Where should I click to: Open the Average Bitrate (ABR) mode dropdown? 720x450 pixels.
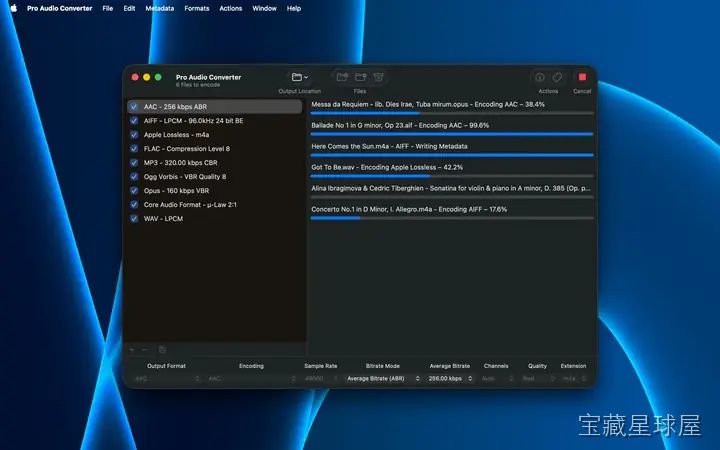tap(382, 378)
